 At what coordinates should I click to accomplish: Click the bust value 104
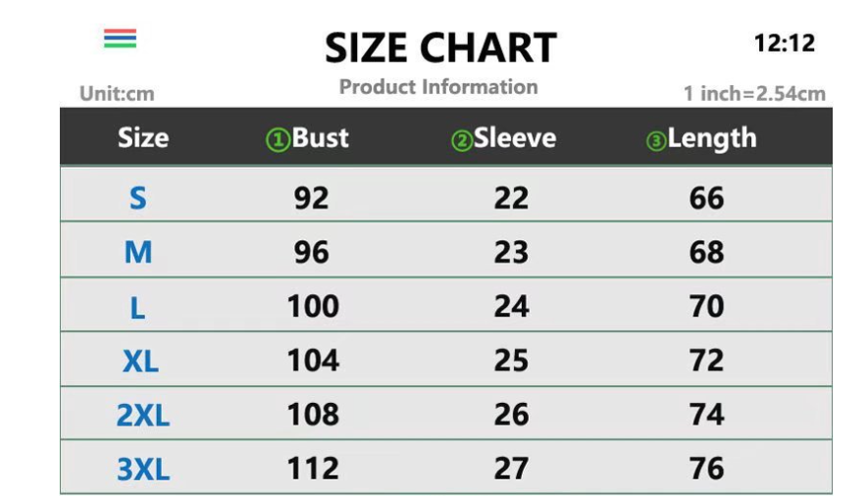(313, 361)
